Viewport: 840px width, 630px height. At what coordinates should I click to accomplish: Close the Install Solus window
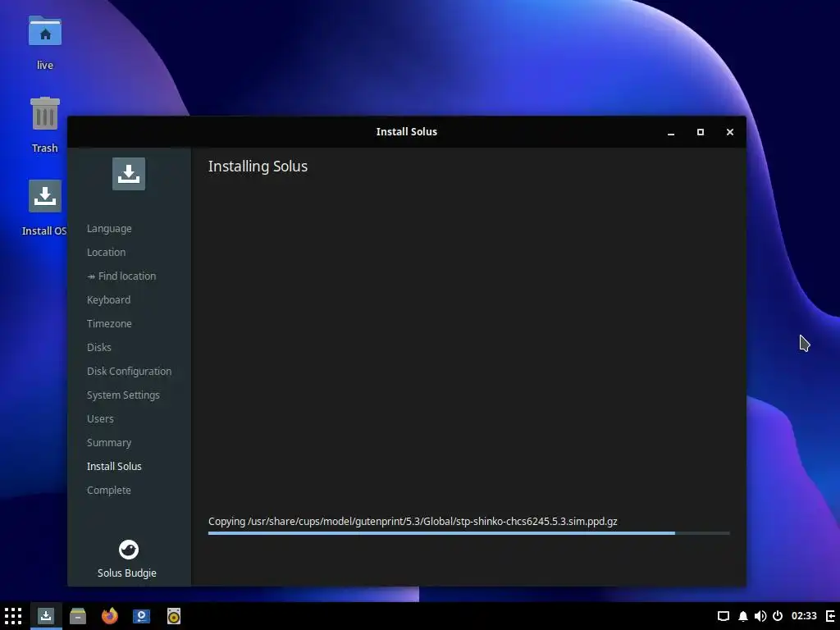tap(729, 132)
